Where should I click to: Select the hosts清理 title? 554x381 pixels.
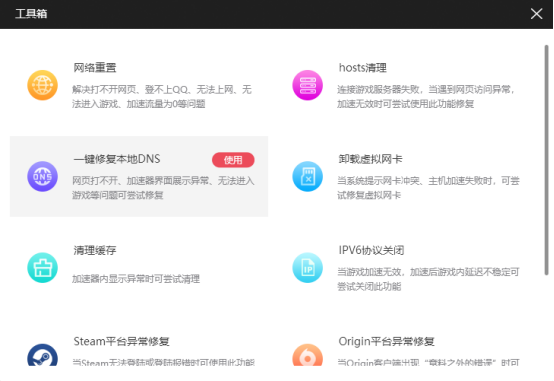coord(363,68)
